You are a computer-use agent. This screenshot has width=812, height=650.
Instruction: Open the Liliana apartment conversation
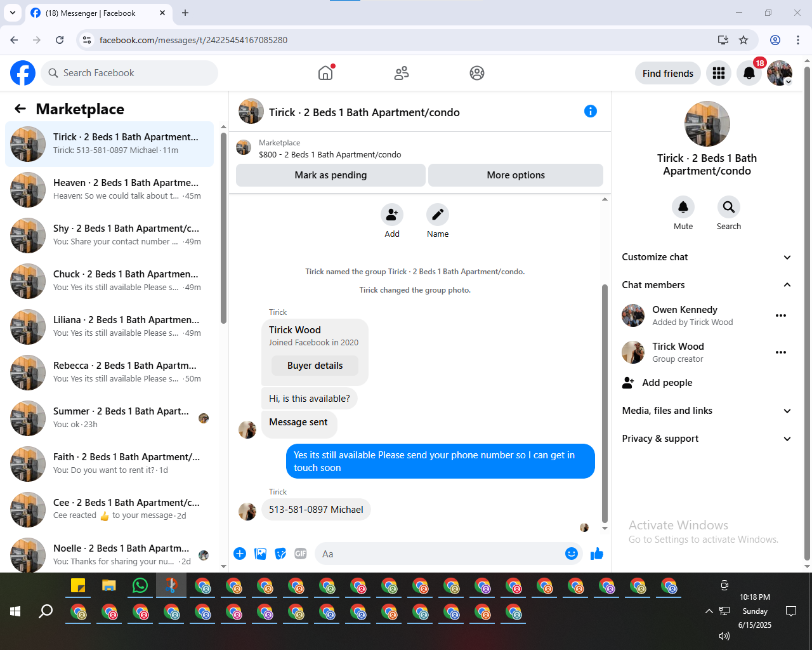coord(110,327)
